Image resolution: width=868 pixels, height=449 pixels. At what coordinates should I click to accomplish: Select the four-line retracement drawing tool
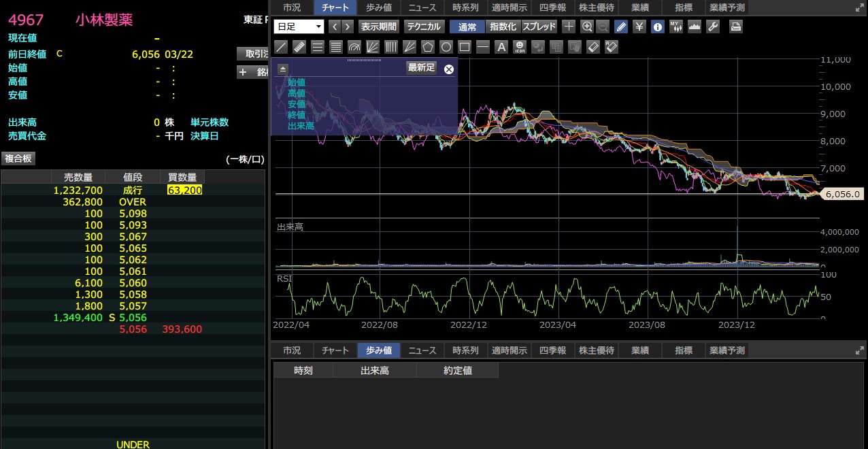(x=335, y=47)
